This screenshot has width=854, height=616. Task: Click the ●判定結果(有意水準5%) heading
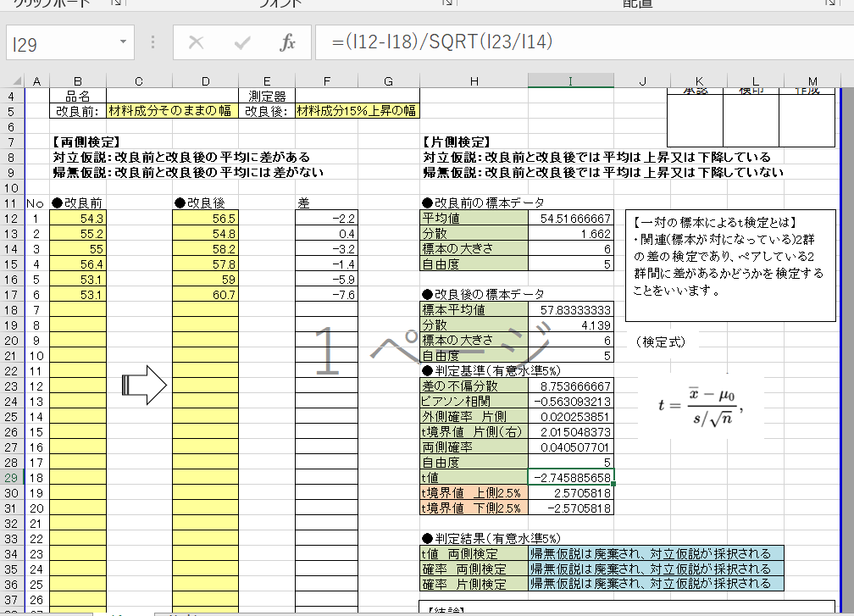click(x=491, y=539)
